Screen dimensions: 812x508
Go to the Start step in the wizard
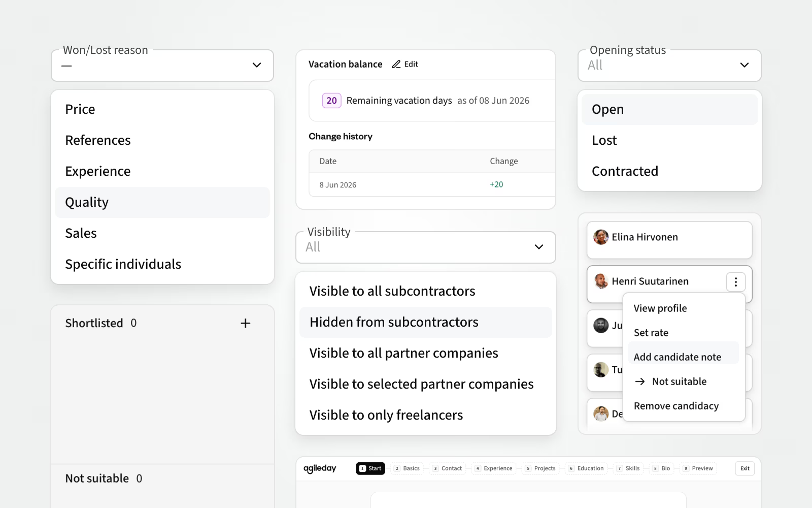point(370,468)
